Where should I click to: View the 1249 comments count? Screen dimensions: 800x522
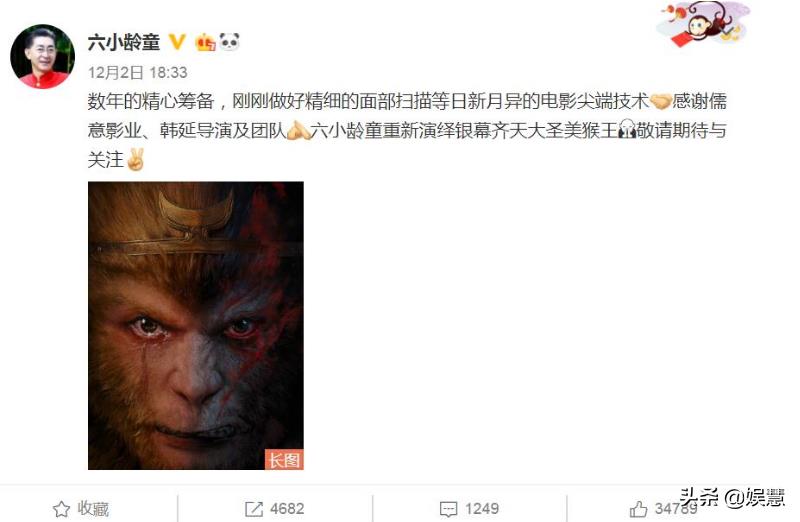click(x=482, y=509)
